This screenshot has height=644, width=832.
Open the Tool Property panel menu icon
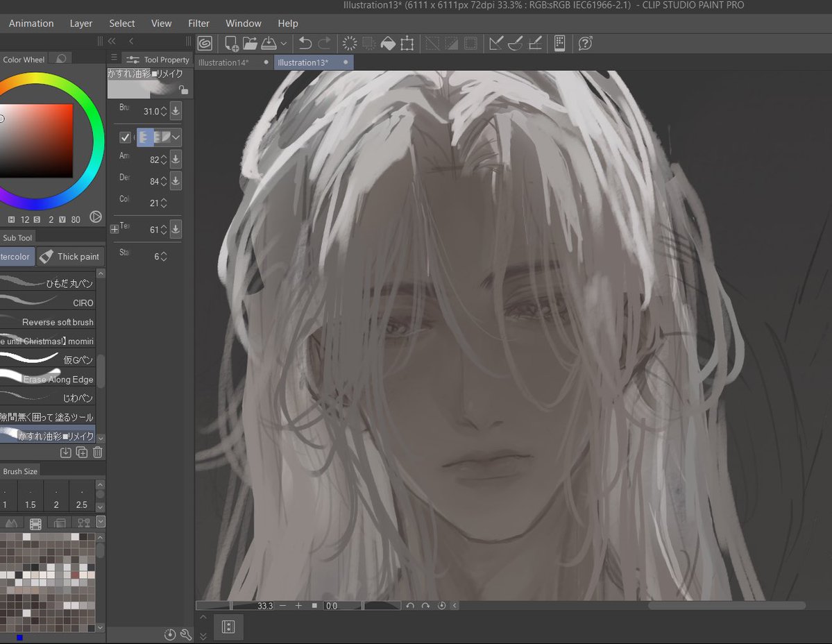click(114, 58)
